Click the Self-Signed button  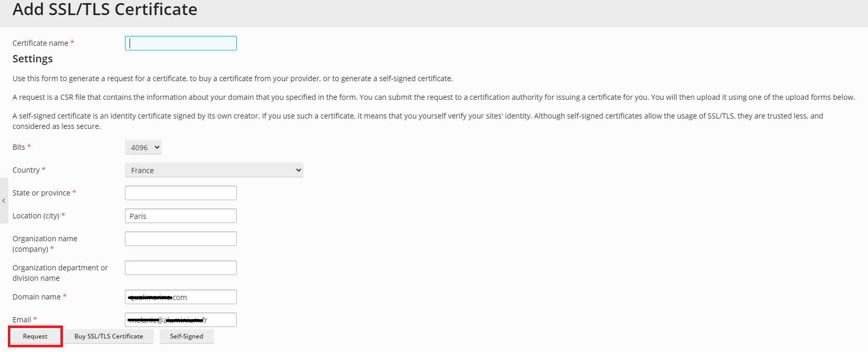pos(187,336)
